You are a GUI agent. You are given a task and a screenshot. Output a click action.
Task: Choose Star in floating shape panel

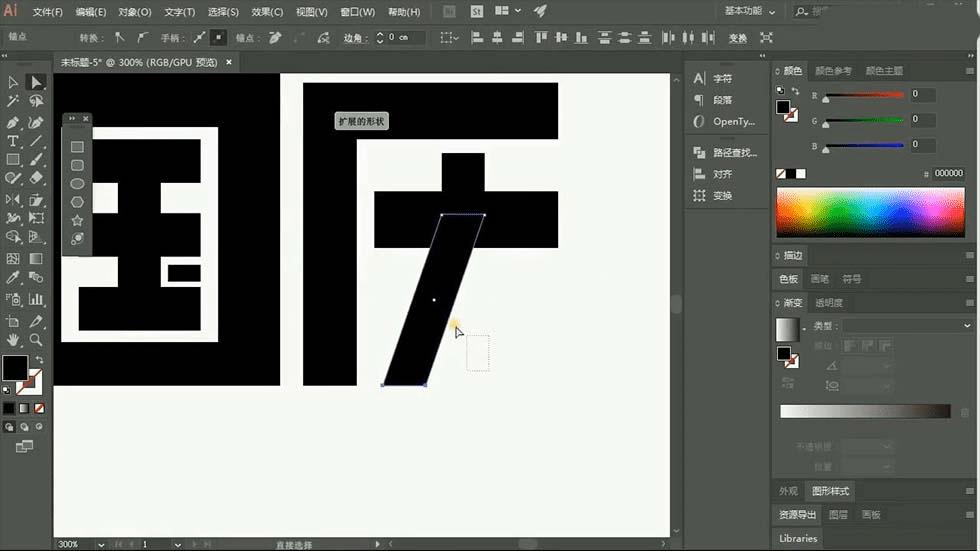click(77, 221)
